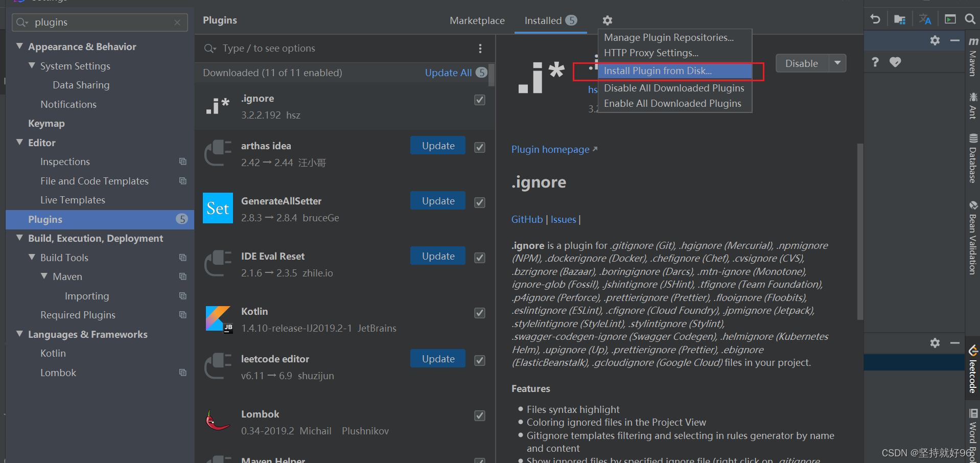Collapse the Maven tree node
The width and height of the screenshot is (980, 463).
click(x=44, y=276)
